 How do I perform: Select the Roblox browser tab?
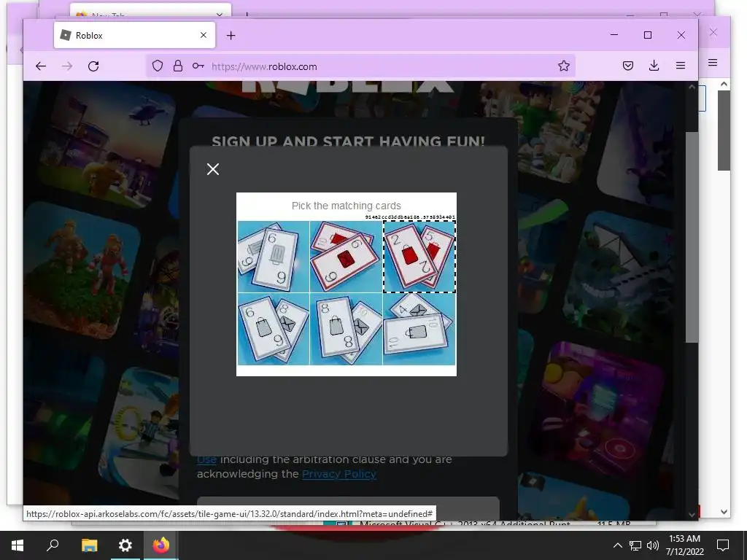coord(134,35)
